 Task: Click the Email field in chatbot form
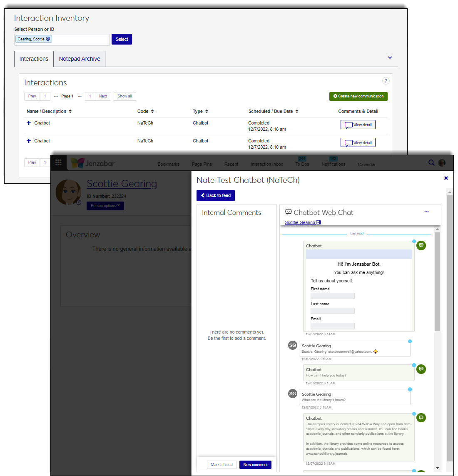point(332,326)
